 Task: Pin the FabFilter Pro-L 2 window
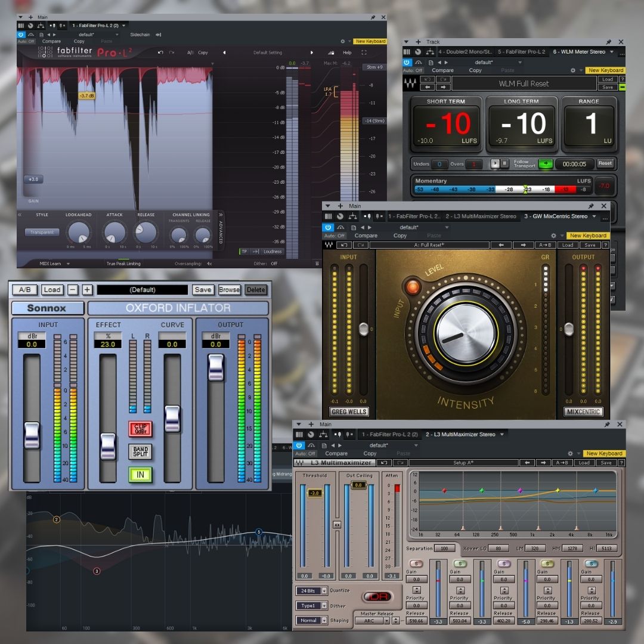tap(373, 17)
